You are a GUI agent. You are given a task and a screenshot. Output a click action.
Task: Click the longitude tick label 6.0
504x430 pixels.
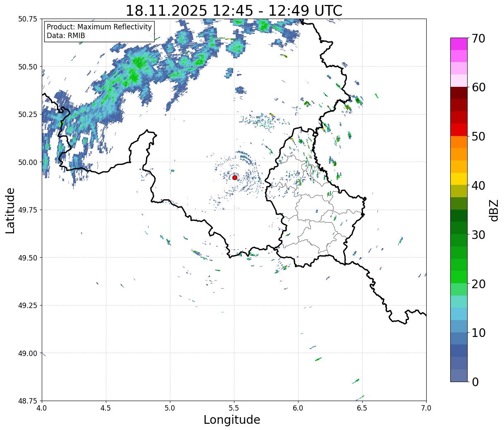(298, 408)
